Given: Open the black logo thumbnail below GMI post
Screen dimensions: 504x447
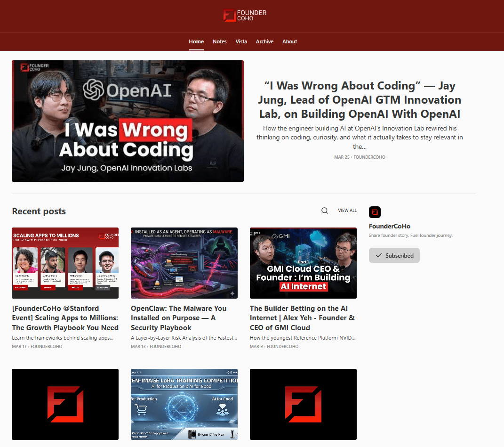Looking at the screenshot, I should click(x=303, y=404).
